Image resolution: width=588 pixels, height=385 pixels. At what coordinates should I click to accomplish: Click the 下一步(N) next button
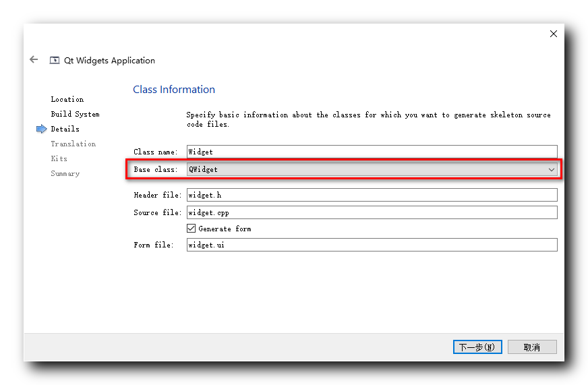477,347
